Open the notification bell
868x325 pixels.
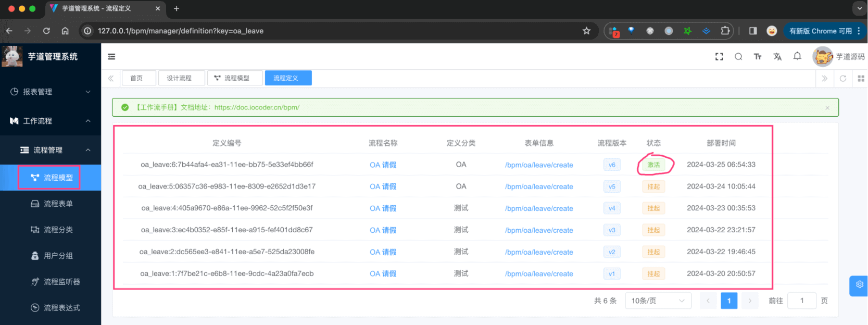tap(797, 56)
